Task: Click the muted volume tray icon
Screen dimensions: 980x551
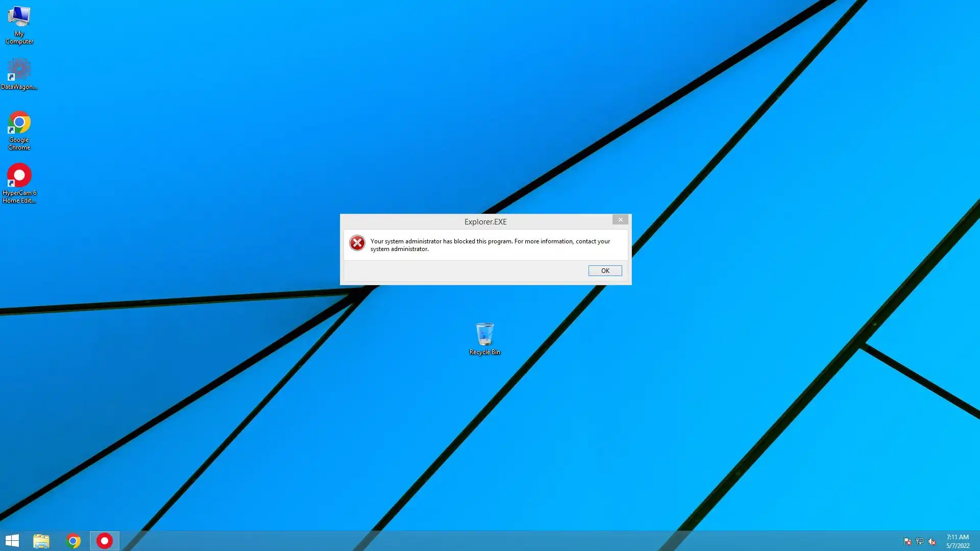Action: [x=932, y=541]
